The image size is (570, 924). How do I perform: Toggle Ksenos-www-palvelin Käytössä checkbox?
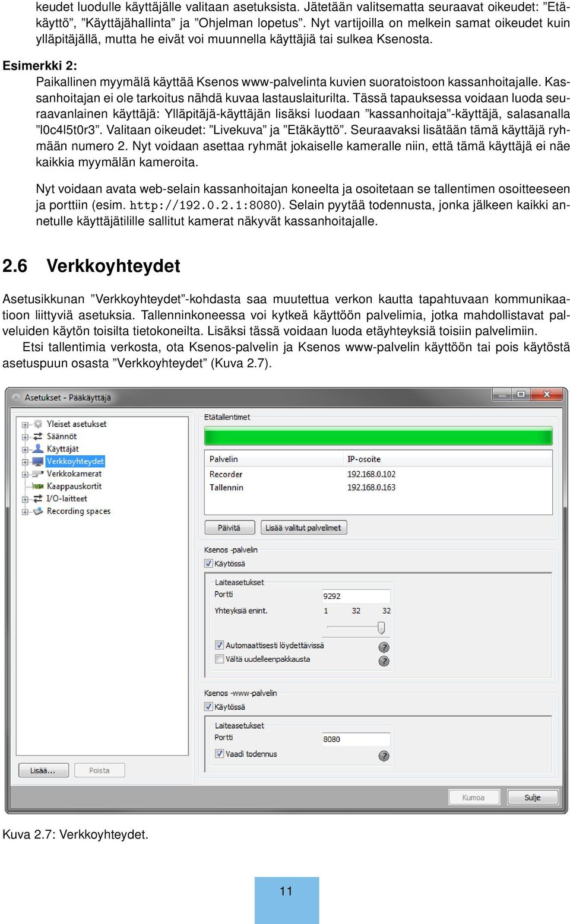pyautogui.click(x=208, y=707)
